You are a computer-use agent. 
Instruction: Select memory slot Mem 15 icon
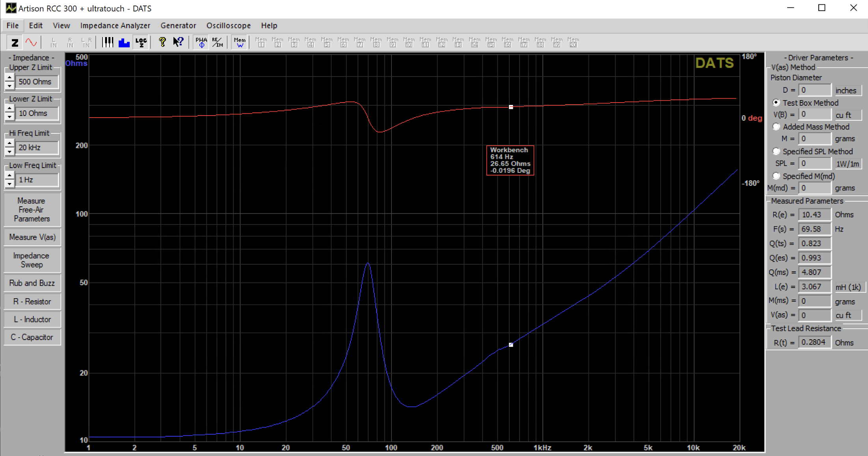pos(491,42)
